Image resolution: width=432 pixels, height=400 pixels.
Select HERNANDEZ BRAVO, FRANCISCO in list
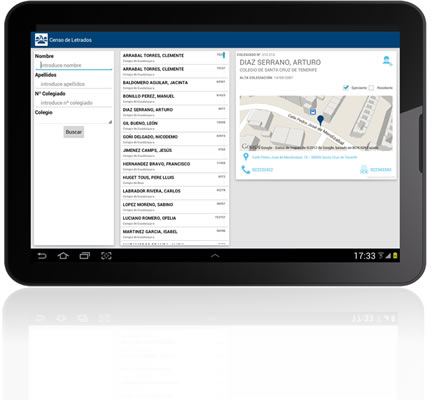tap(174, 166)
